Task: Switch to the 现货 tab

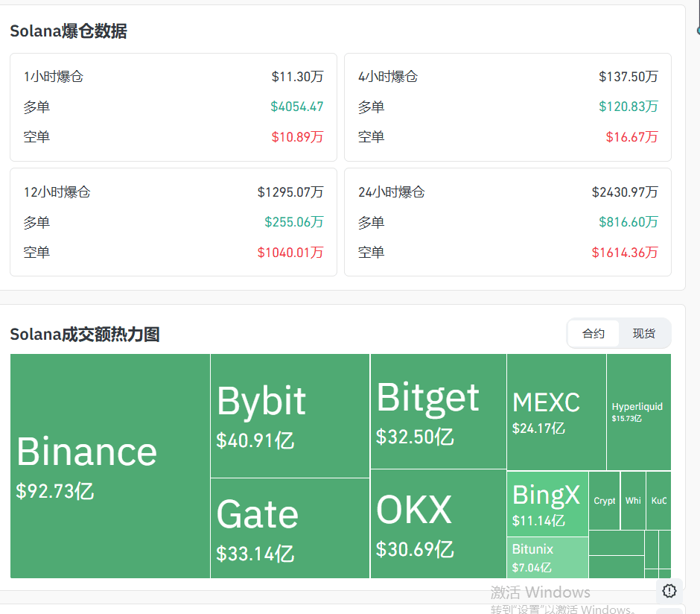Action: tap(643, 334)
